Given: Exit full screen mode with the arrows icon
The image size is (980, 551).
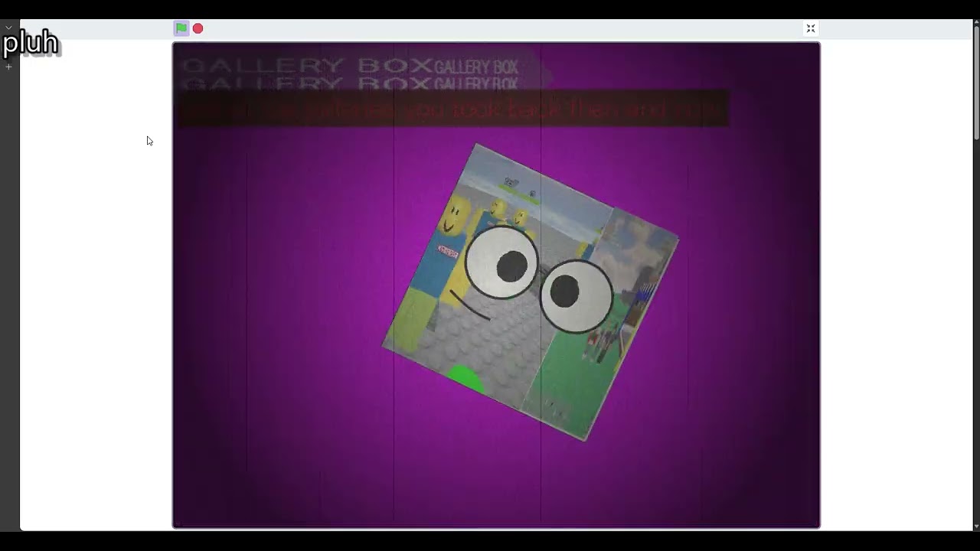Looking at the screenshot, I should pyautogui.click(x=811, y=29).
